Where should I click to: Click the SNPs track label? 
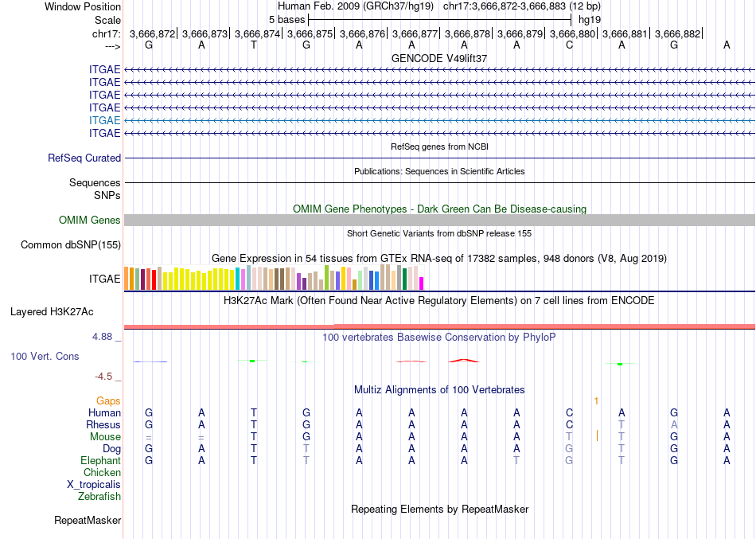coord(107,195)
